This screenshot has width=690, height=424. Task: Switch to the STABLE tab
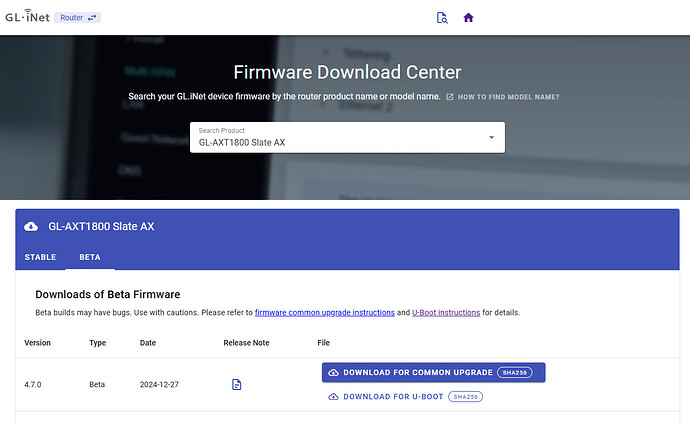tap(40, 257)
